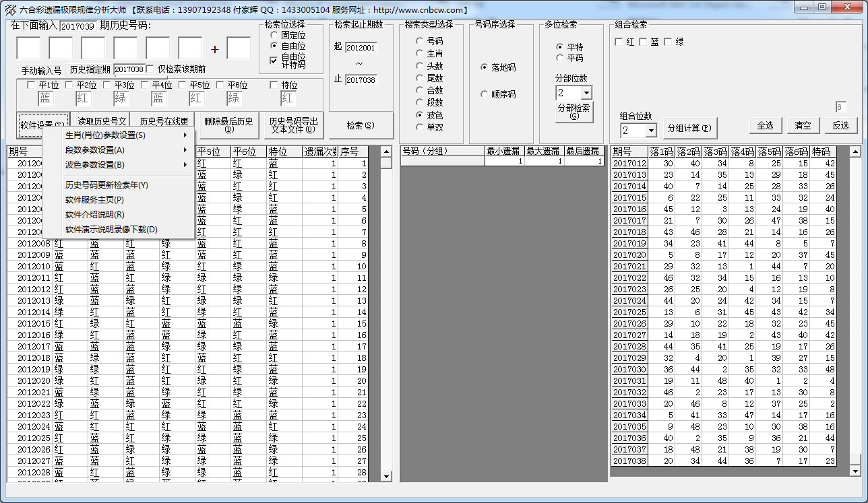Screen dimensions: 868x503
Task: Choose 软件介绍说明 from the menu
Action: click(95, 215)
